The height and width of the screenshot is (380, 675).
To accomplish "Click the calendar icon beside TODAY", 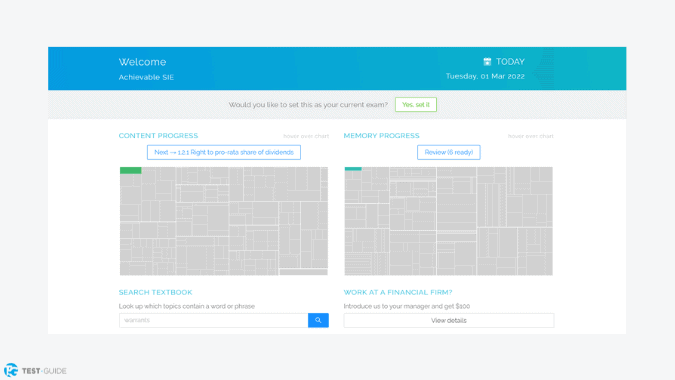I will [487, 62].
